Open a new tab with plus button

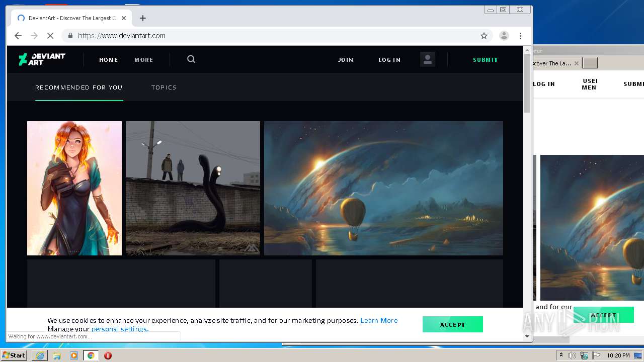tap(143, 18)
